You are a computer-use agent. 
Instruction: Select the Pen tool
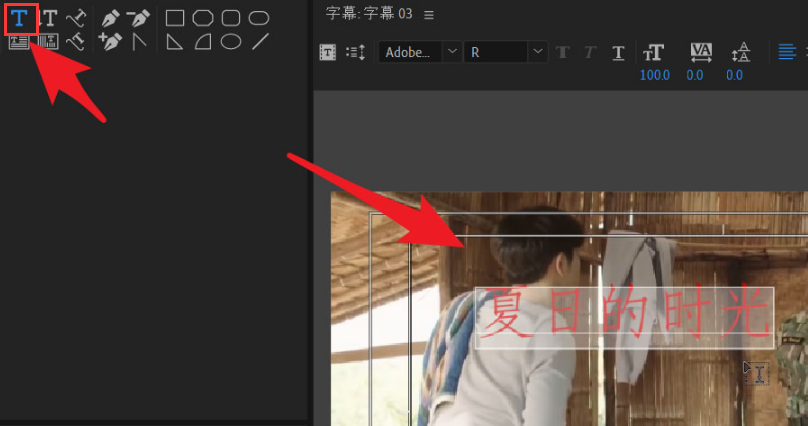(x=110, y=18)
